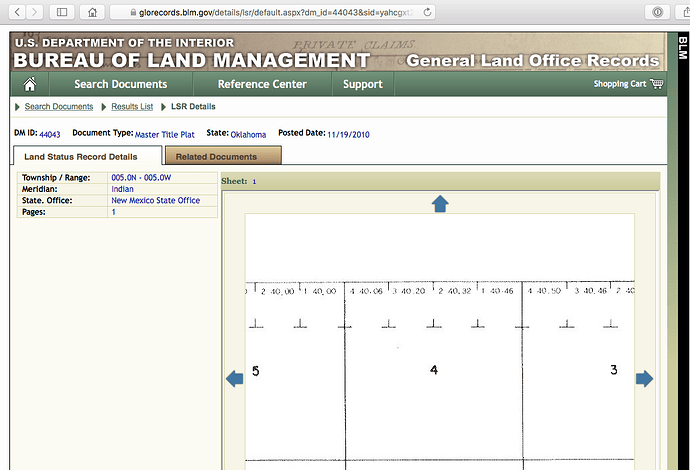Viewport: 690px width, 470px height.
Task: Click section 5 label on the plat
Action: point(255,371)
